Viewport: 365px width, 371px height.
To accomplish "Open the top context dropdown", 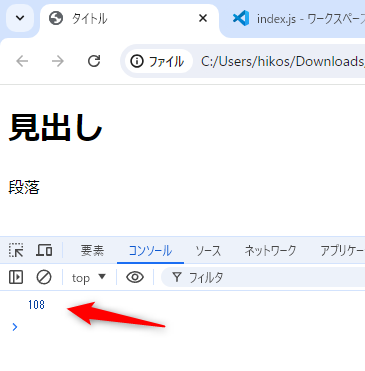I will (89, 277).
